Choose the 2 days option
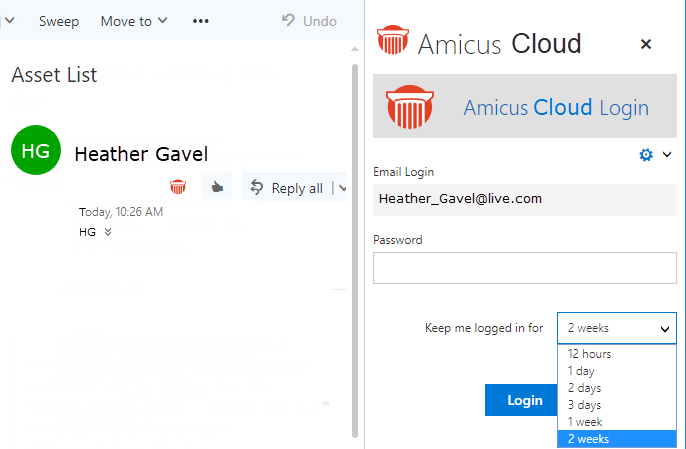 (616, 388)
